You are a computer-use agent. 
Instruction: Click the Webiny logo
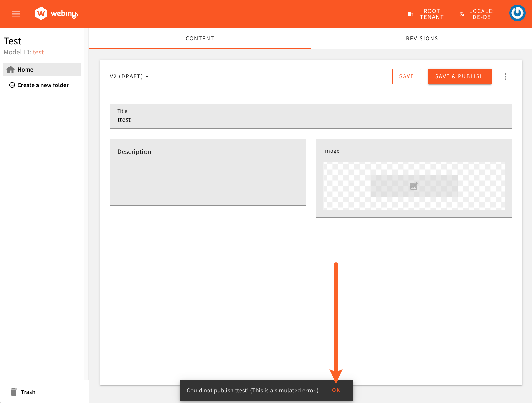click(x=56, y=14)
